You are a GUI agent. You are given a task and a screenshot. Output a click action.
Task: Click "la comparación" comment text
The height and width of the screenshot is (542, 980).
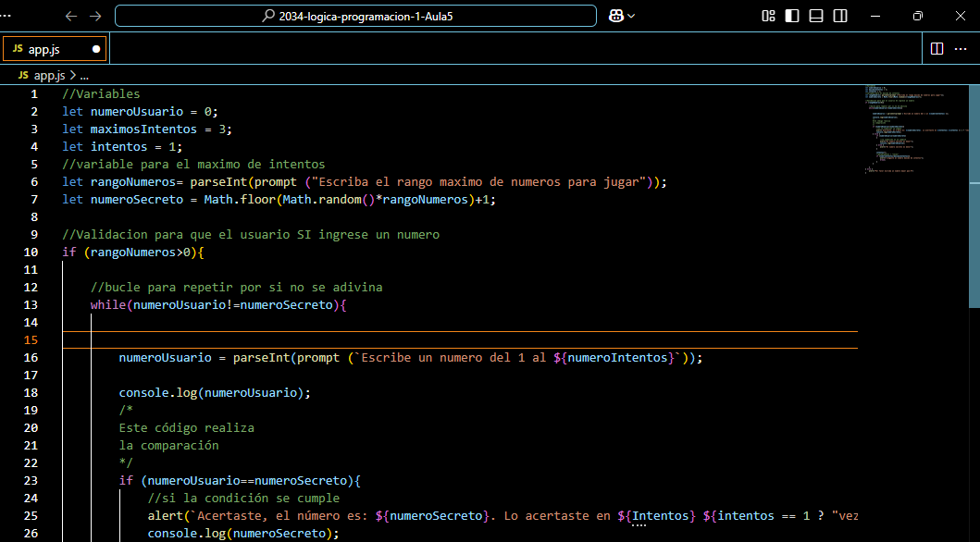pyautogui.click(x=168, y=445)
